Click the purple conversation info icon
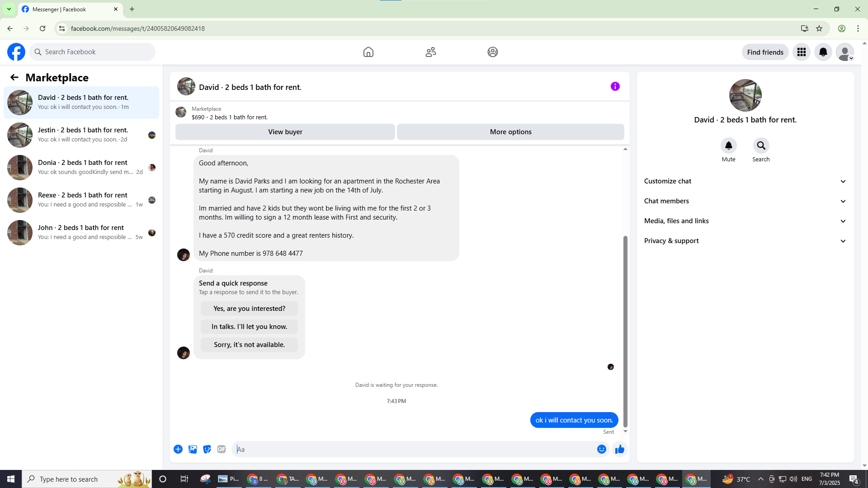Viewport: 868px width, 488px height. pos(615,86)
